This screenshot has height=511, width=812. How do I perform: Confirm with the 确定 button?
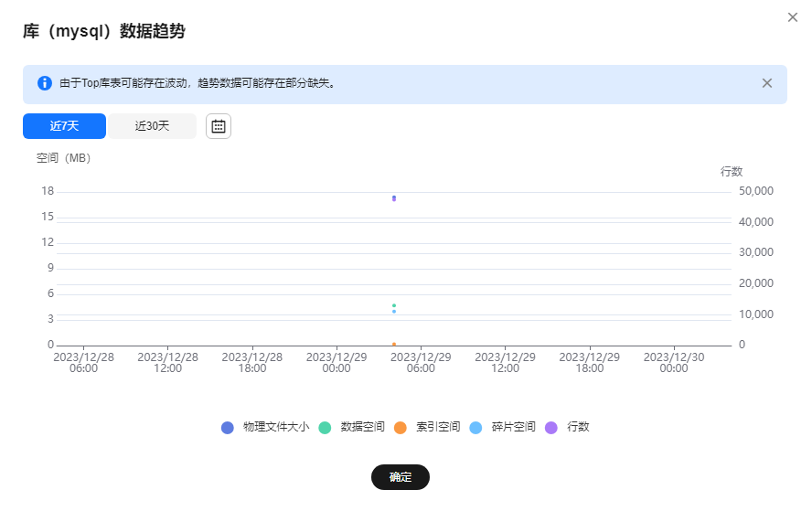[x=401, y=477]
